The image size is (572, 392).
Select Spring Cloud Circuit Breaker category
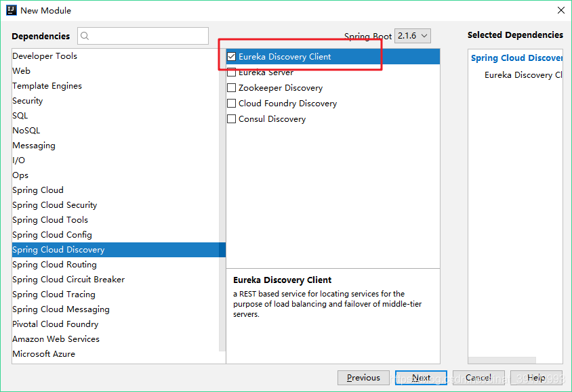[x=115, y=280]
